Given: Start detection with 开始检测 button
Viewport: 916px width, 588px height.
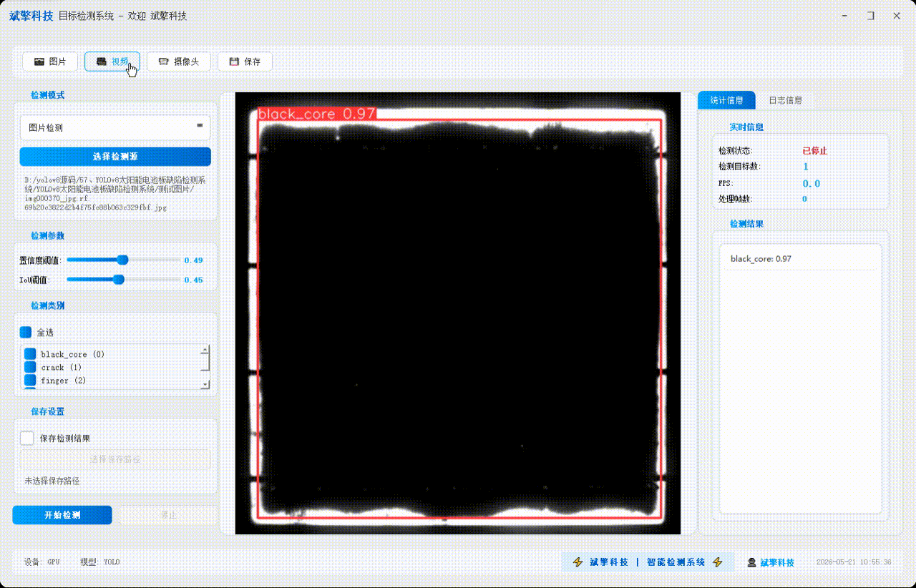Looking at the screenshot, I should 62,515.
